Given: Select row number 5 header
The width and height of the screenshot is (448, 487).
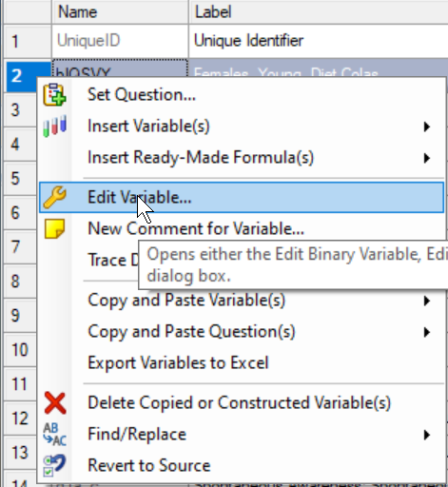Looking at the screenshot, I should (20, 178).
